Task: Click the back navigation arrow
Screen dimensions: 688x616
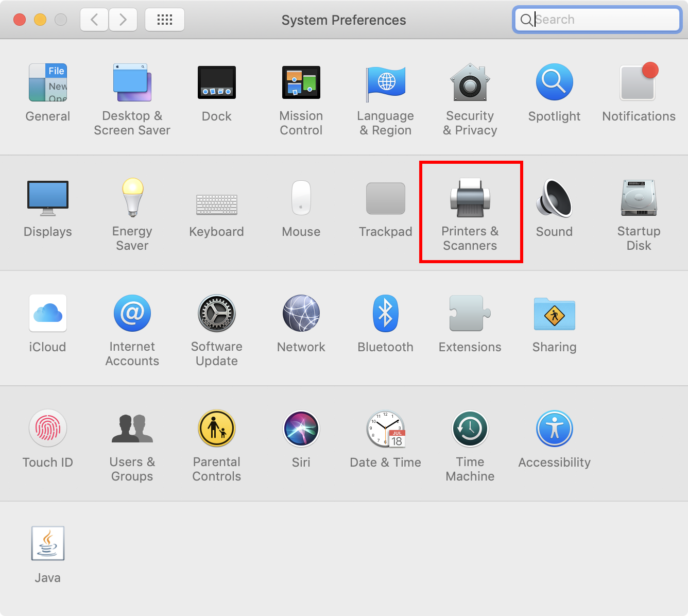Action: 94,20
